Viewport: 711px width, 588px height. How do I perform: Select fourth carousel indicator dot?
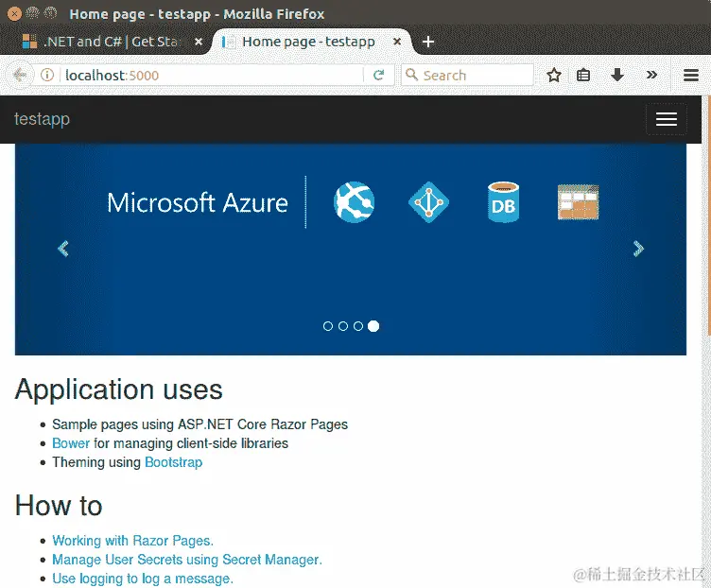pos(373,326)
